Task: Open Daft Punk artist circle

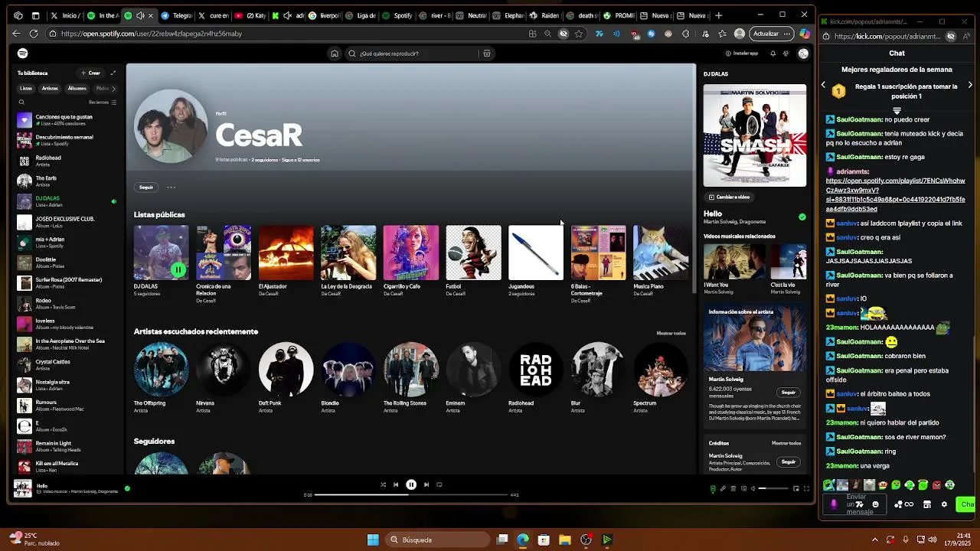Action: pyautogui.click(x=286, y=369)
